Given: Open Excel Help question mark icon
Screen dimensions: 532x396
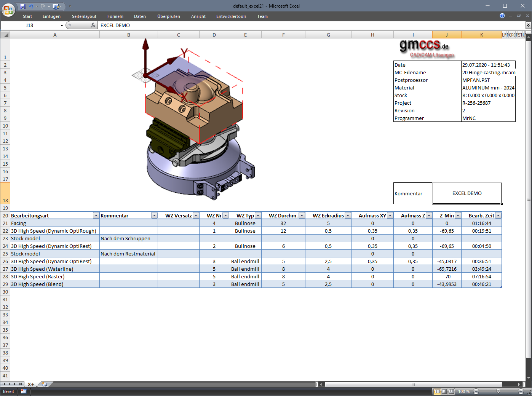Looking at the screenshot, I should pyautogui.click(x=502, y=16).
